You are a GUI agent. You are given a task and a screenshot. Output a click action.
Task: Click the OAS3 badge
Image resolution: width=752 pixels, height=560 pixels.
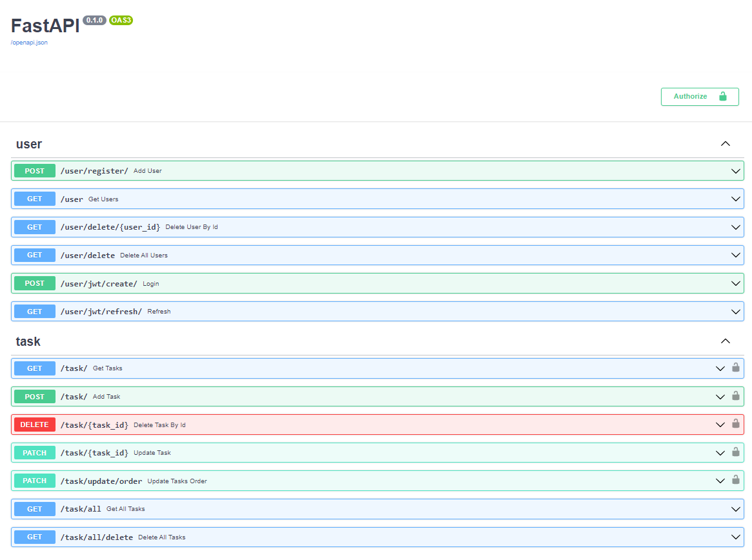pyautogui.click(x=121, y=20)
